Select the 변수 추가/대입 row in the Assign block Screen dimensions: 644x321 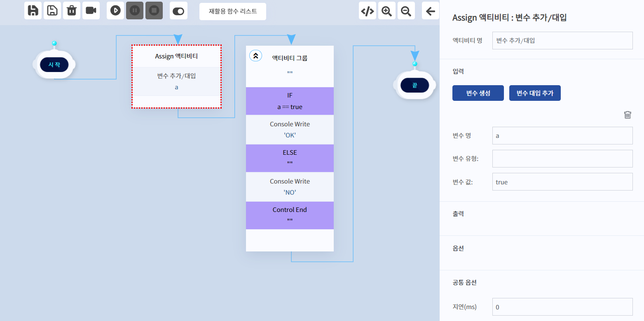point(176,81)
